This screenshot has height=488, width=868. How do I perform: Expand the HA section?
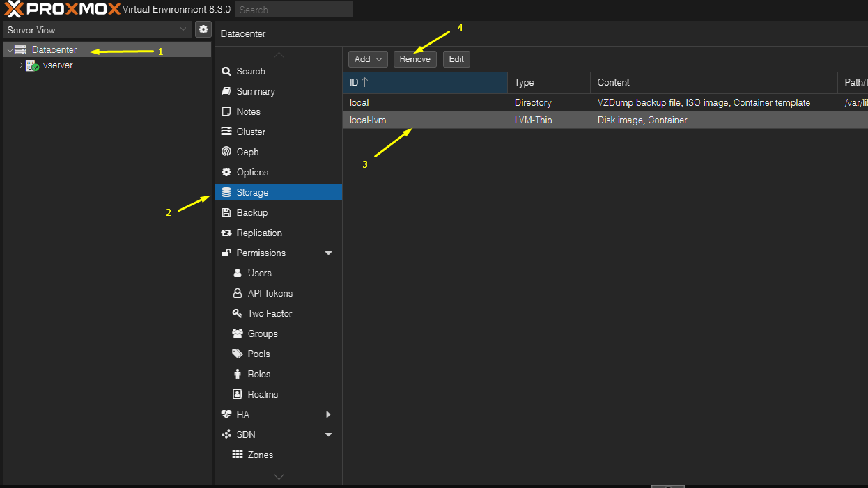(328, 414)
